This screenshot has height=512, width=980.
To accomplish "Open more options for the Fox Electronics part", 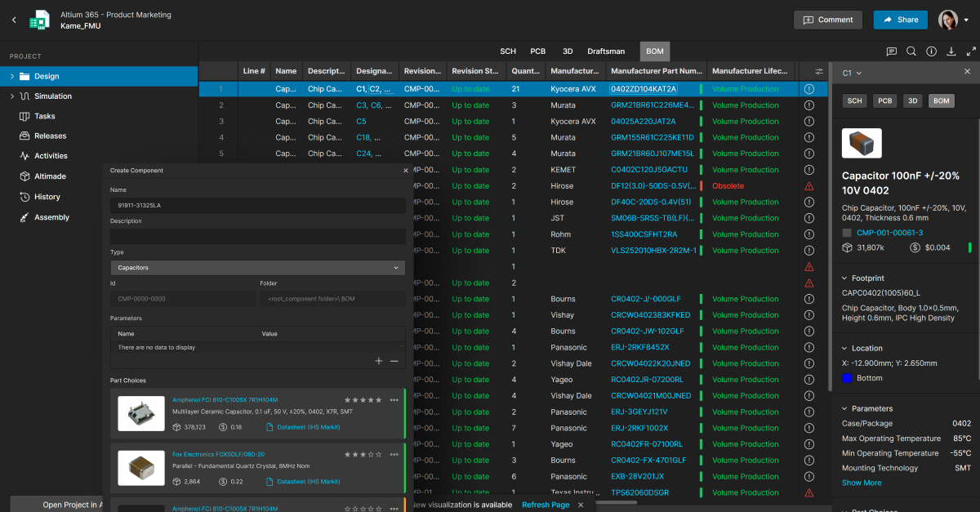I will pos(394,453).
